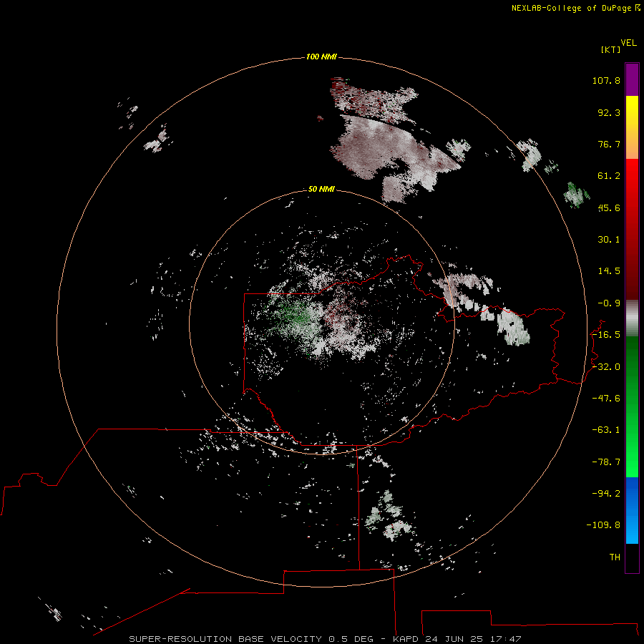Click the 50 NMI range ring label
The width and height of the screenshot is (644, 644).
point(321,189)
